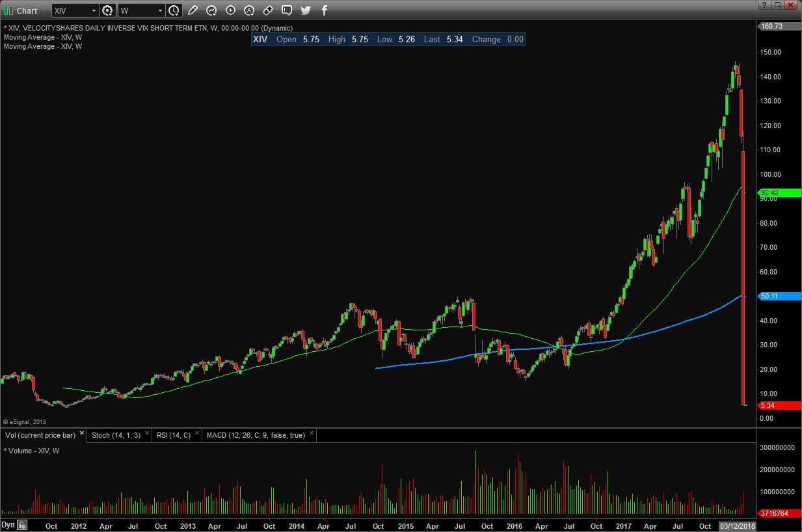The height and width of the screenshot is (532, 802).
Task: Switch to the Stoch (14, 1, 3) tab
Action: 116,435
